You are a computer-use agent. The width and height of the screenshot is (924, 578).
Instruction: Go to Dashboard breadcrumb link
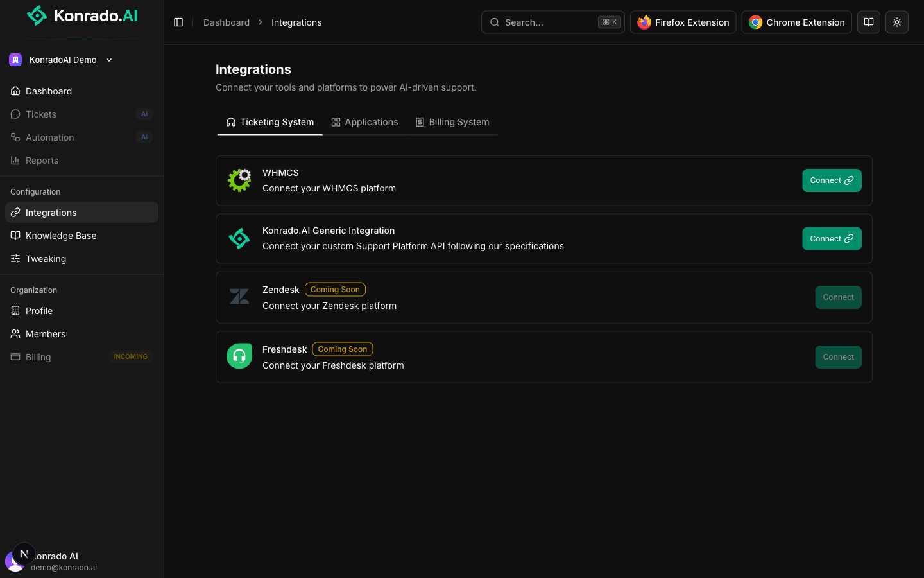(227, 22)
